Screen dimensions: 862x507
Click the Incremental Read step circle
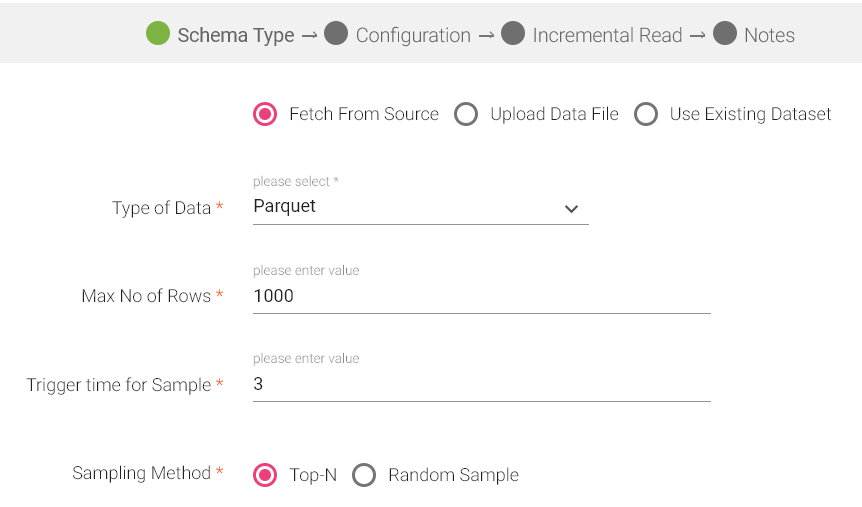[x=513, y=34]
